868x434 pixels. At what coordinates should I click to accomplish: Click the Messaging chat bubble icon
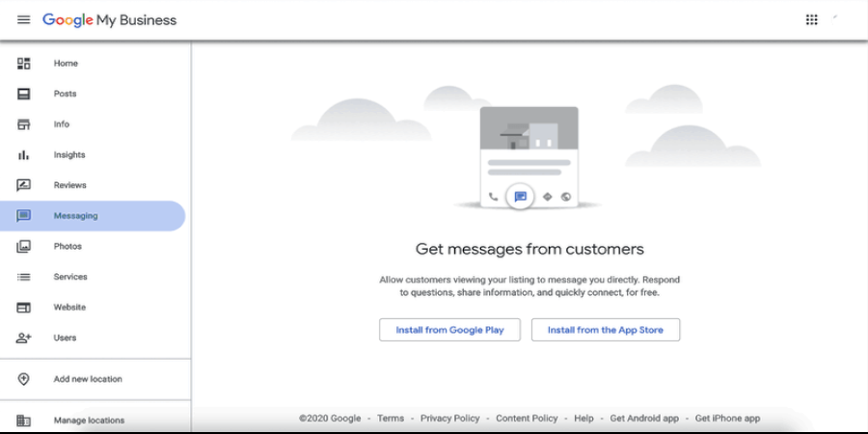click(23, 216)
